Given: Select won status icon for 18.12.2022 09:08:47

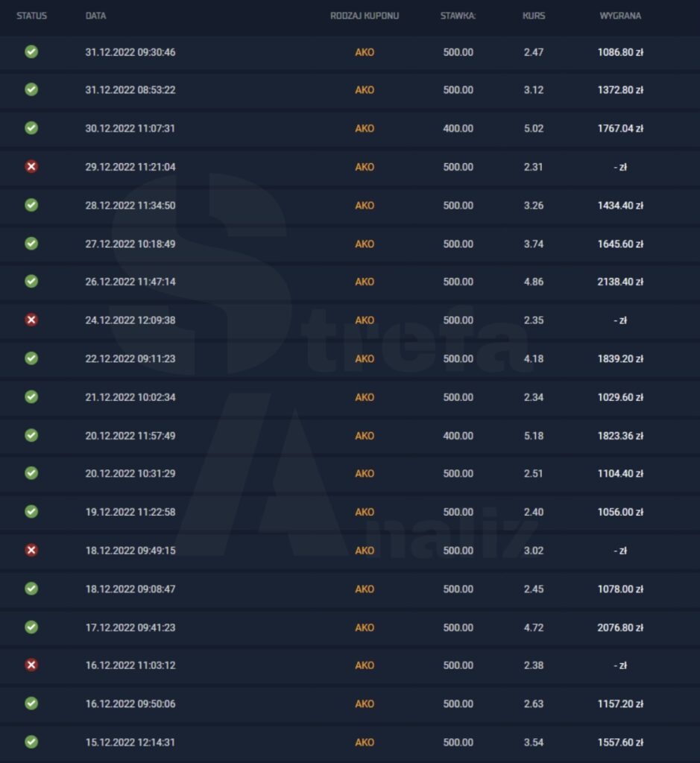Looking at the screenshot, I should pos(31,589).
